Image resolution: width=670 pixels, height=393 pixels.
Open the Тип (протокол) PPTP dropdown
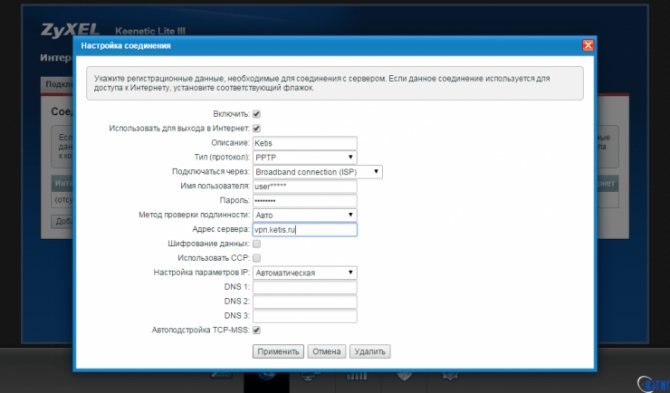click(x=305, y=157)
